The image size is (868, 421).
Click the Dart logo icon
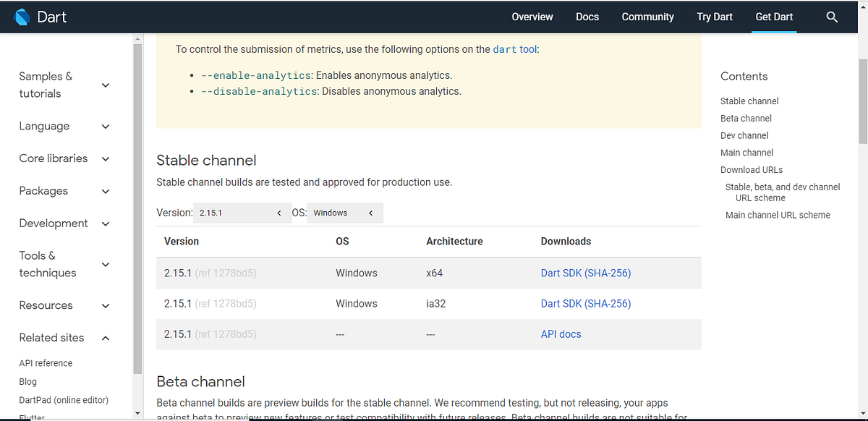pos(21,17)
